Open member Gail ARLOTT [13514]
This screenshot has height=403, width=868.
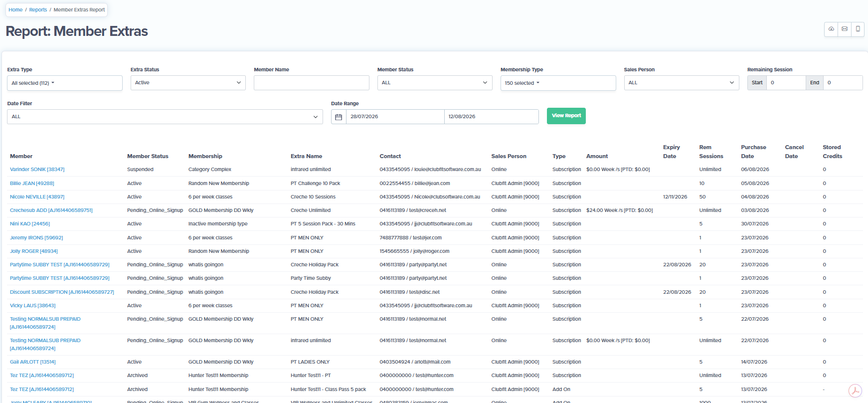tap(33, 362)
